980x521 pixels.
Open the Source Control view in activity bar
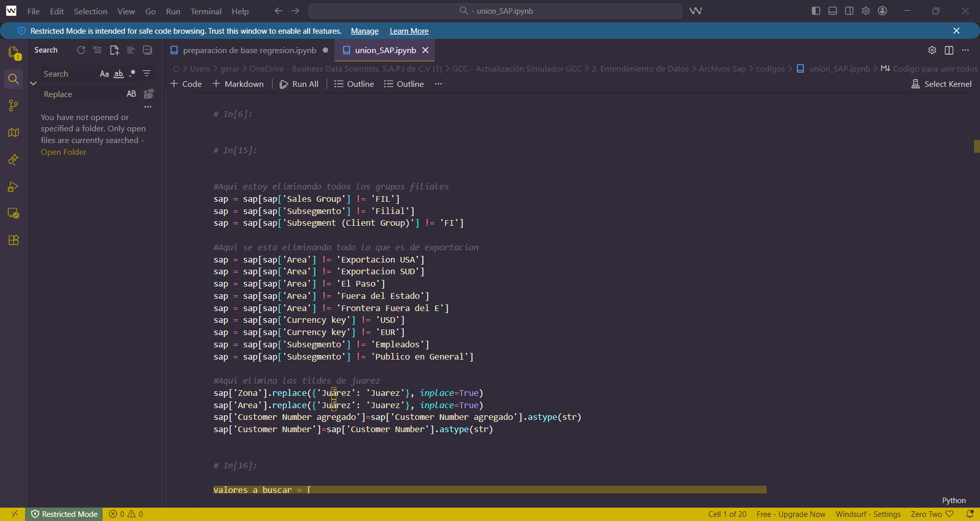pyautogui.click(x=14, y=106)
